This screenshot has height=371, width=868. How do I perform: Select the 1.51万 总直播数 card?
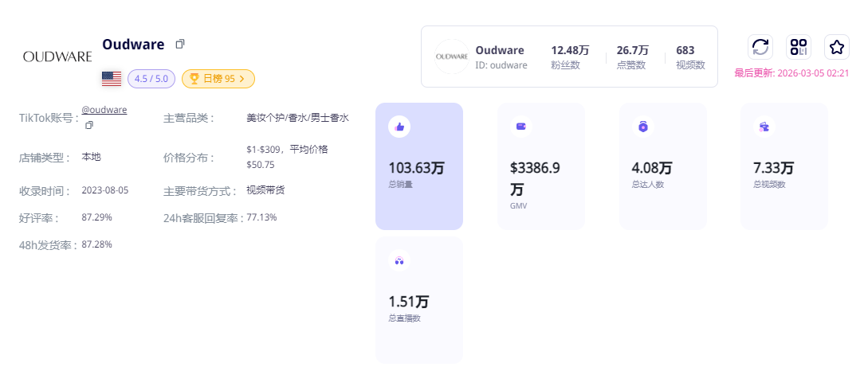click(419, 300)
